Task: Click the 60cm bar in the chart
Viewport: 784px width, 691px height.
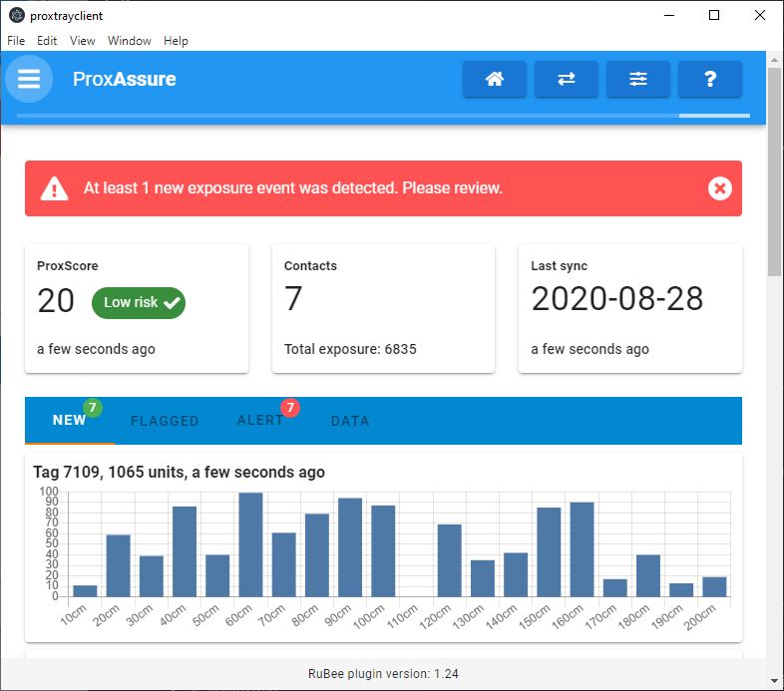Action: tap(250, 544)
